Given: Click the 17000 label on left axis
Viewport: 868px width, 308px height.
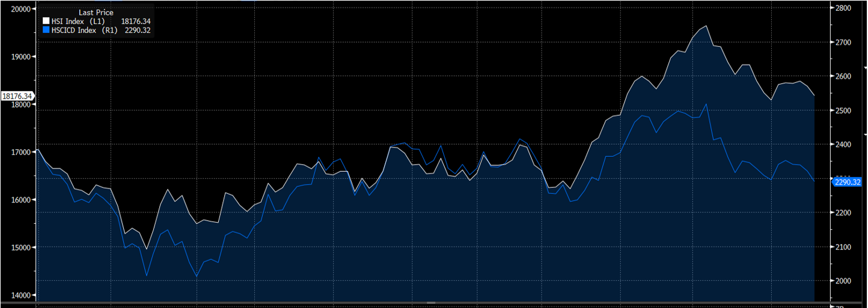Looking at the screenshot, I should [x=22, y=152].
